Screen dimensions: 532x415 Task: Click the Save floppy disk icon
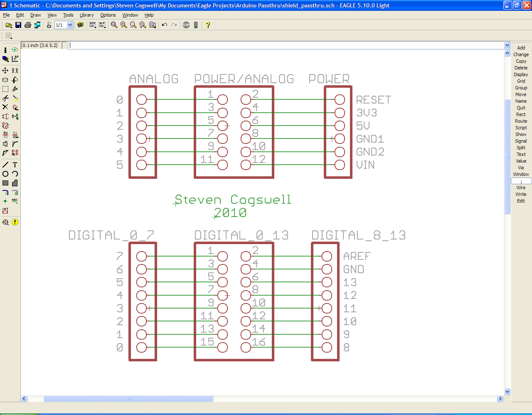tap(18, 25)
